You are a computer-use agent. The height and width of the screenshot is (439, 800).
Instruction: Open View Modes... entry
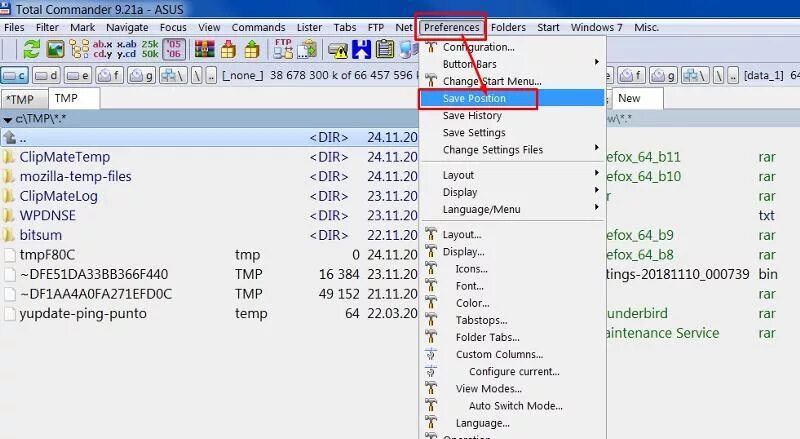(x=512, y=388)
